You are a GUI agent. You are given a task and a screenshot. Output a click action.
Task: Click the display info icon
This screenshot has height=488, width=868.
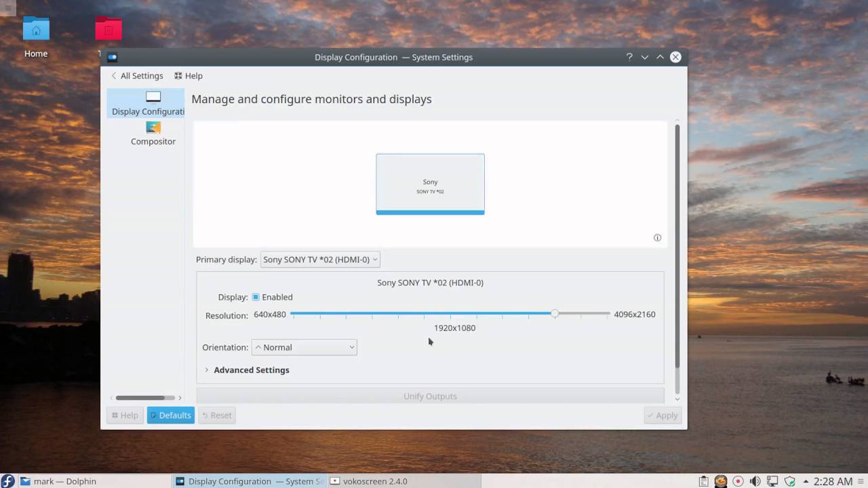(x=657, y=238)
